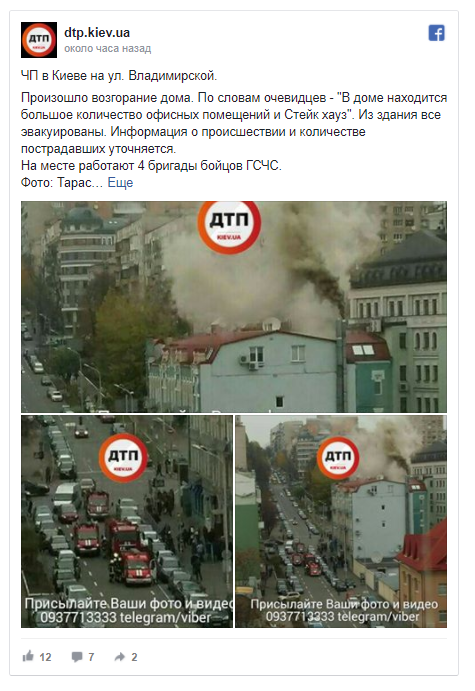The height and width of the screenshot is (691, 475).
Task: Click the dtp.kiev.ua page avatar
Action: click(x=39, y=40)
